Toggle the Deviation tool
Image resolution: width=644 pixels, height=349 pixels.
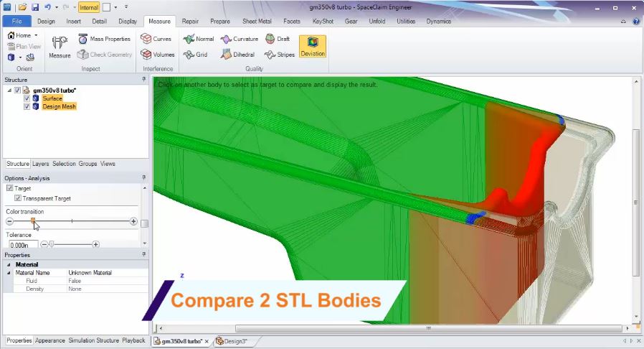coord(313,47)
